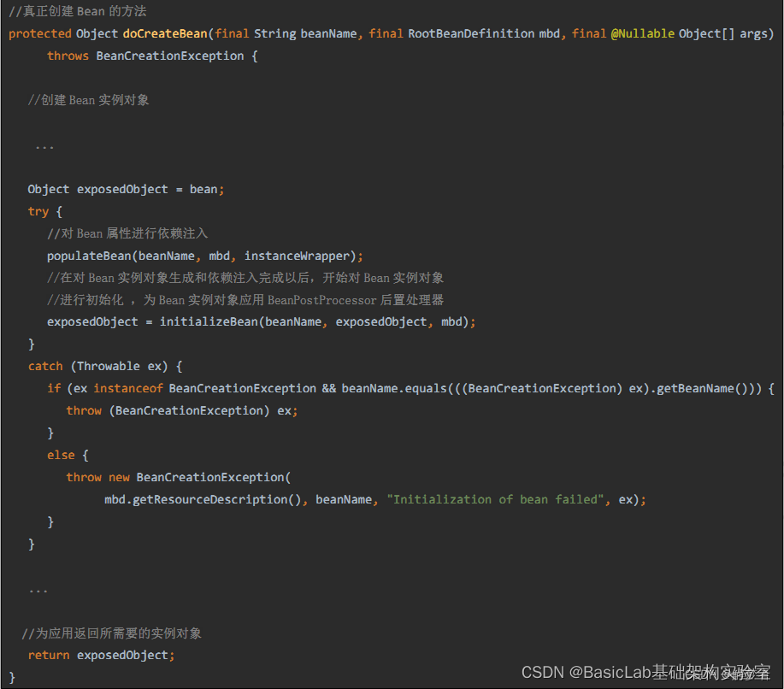The image size is (784, 689).
Task: Click the 'throw new BeanCreationException(' line
Action: click(179, 477)
